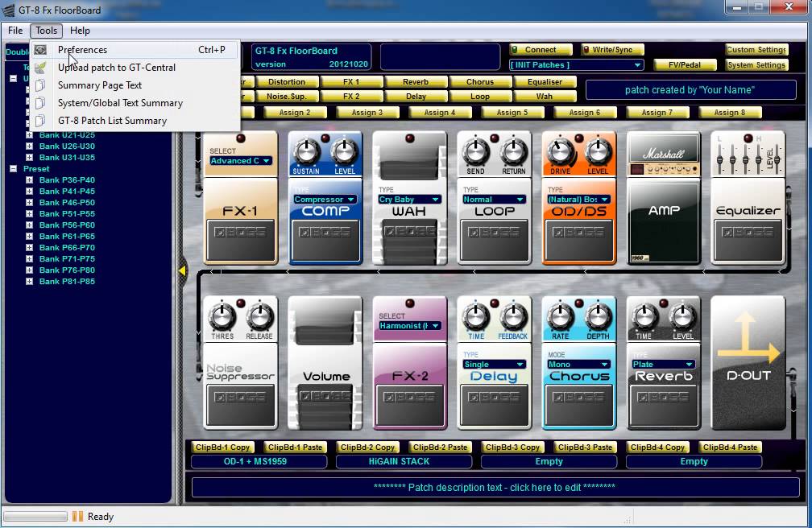The width and height of the screenshot is (812, 528).
Task: Click the Noise Suppressor pedal footswitch
Action: click(x=240, y=405)
